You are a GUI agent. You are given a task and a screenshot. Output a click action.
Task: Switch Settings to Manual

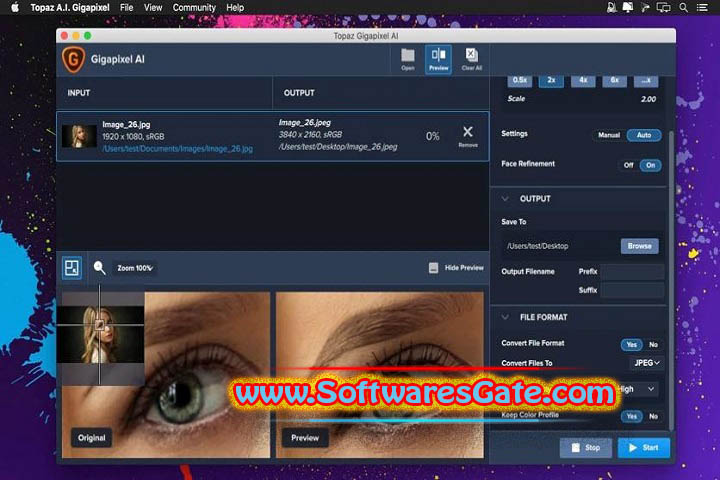click(609, 135)
